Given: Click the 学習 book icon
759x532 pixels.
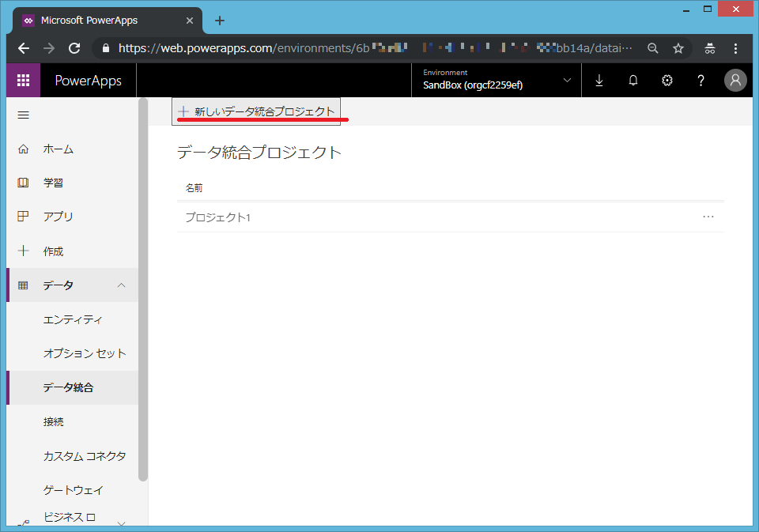Looking at the screenshot, I should point(23,183).
